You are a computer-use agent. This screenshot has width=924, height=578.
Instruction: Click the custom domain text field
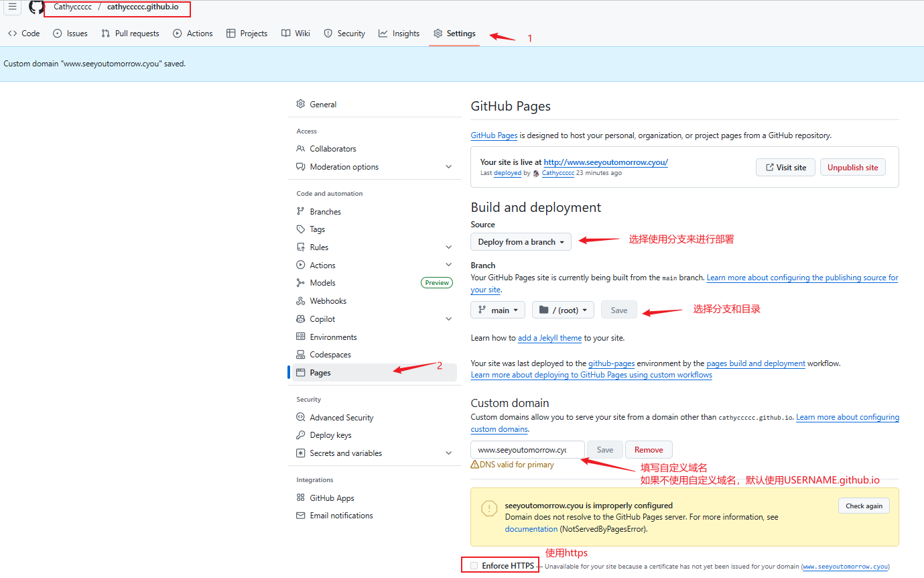coord(527,450)
